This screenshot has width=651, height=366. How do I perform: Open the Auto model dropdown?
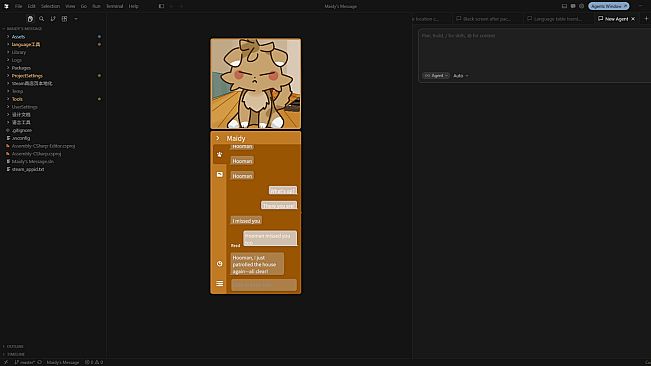(461, 76)
